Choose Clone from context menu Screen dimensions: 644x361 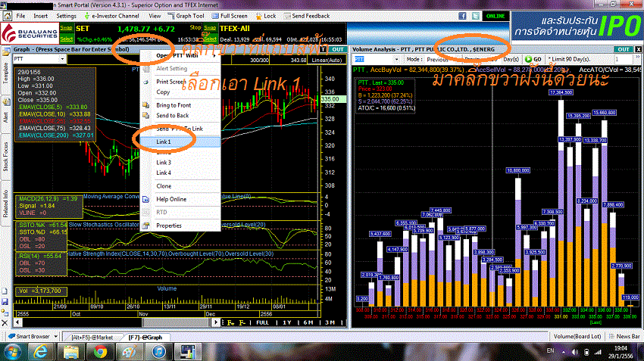[x=164, y=186]
